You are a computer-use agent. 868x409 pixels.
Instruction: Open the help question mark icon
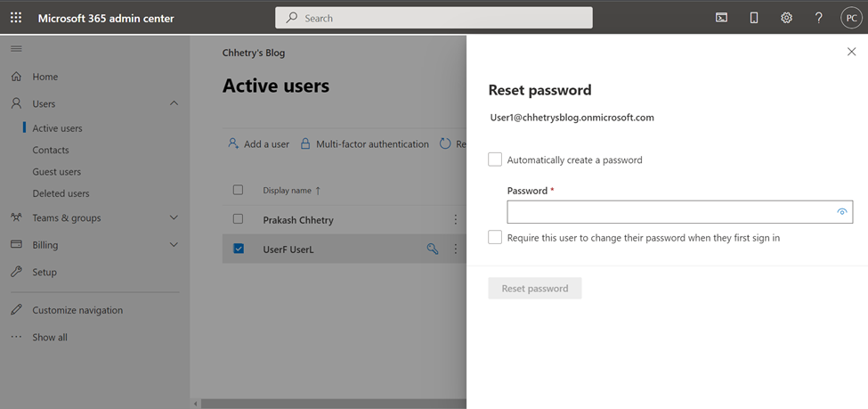(819, 18)
